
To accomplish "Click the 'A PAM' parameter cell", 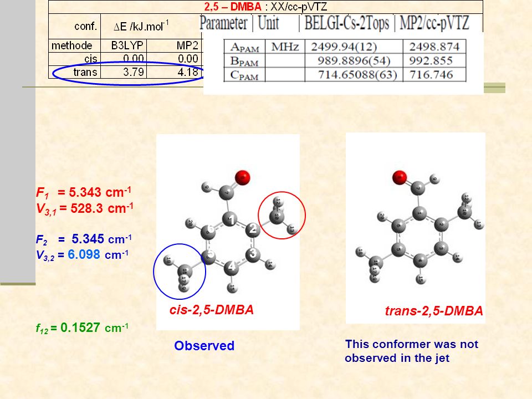I will (x=244, y=47).
